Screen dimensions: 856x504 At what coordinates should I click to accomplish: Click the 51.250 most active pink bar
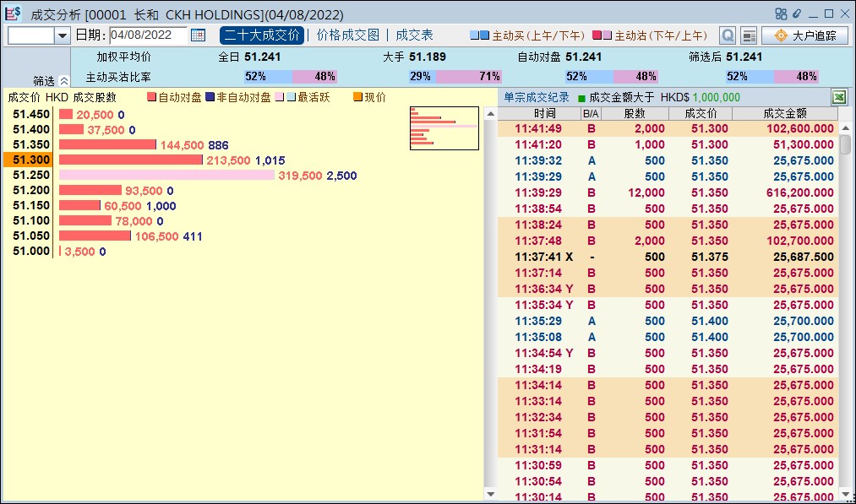(x=166, y=176)
